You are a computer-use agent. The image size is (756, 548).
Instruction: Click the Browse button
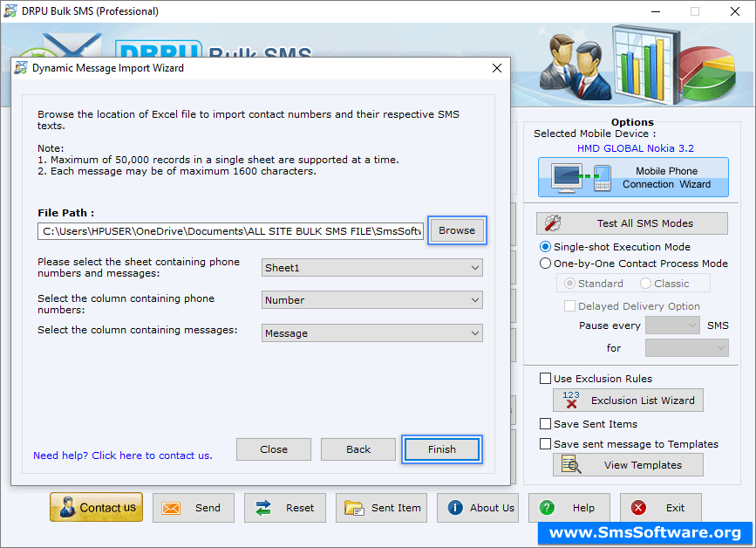[x=457, y=230]
